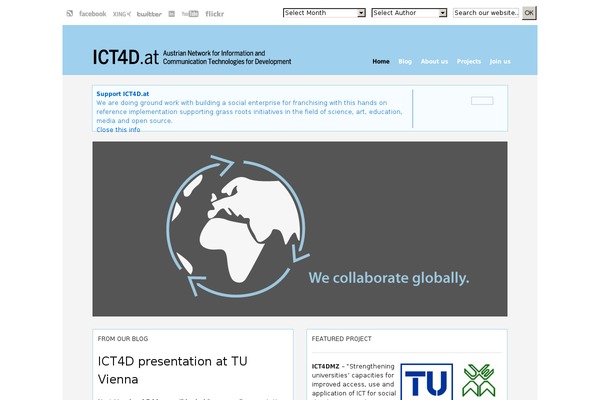600x400 pixels.
Task: Open the ICT4D presentation at TU Vienna post
Action: (x=173, y=370)
